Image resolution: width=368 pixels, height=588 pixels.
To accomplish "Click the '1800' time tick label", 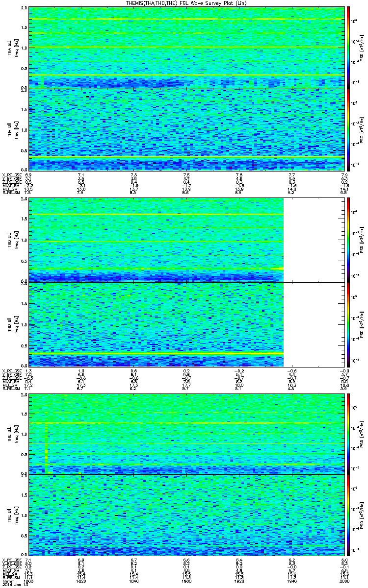I will point(28,581).
